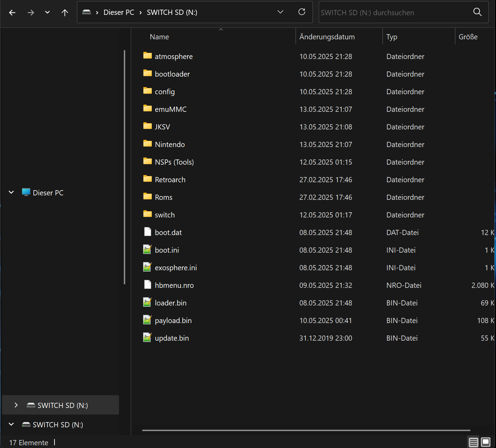This screenshot has width=496, height=448.
Task: Select the loader.bin file icon
Action: (x=148, y=302)
